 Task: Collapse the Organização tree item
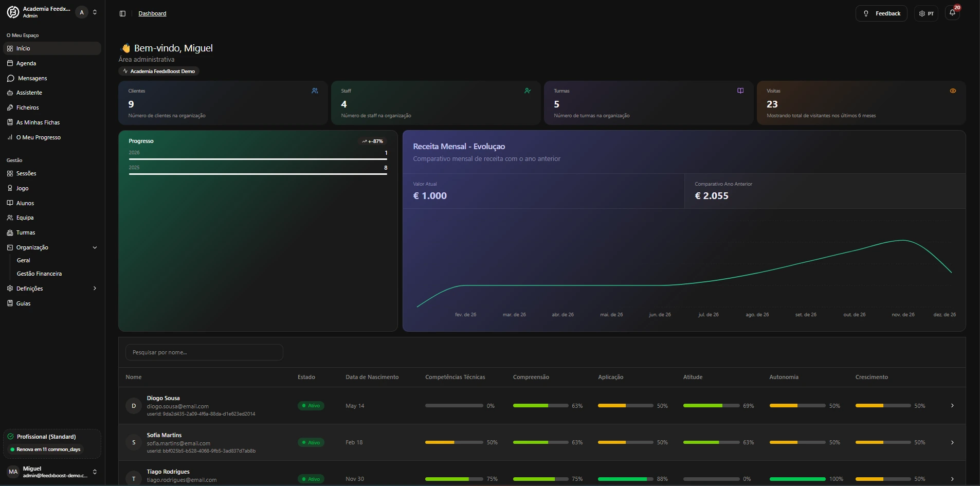click(x=95, y=247)
